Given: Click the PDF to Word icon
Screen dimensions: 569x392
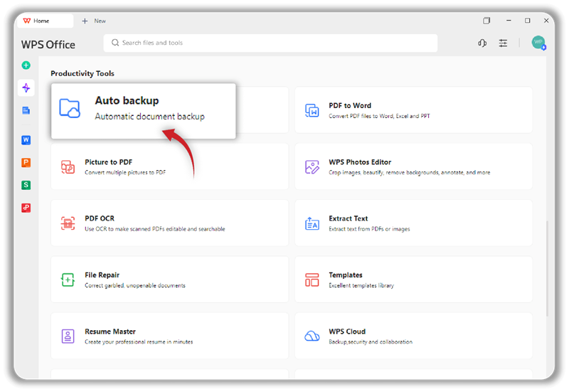Looking at the screenshot, I should pos(312,110).
